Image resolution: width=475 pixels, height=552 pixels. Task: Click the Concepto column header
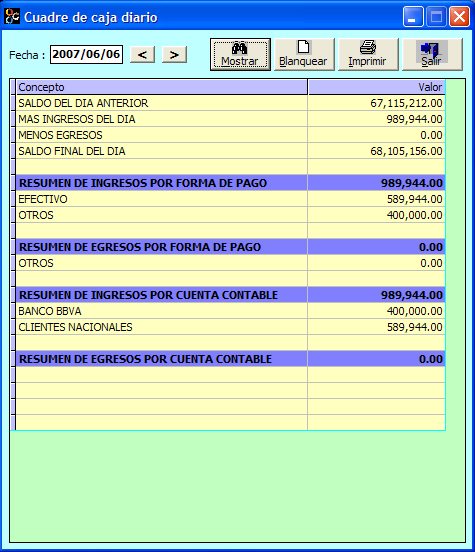[162, 87]
